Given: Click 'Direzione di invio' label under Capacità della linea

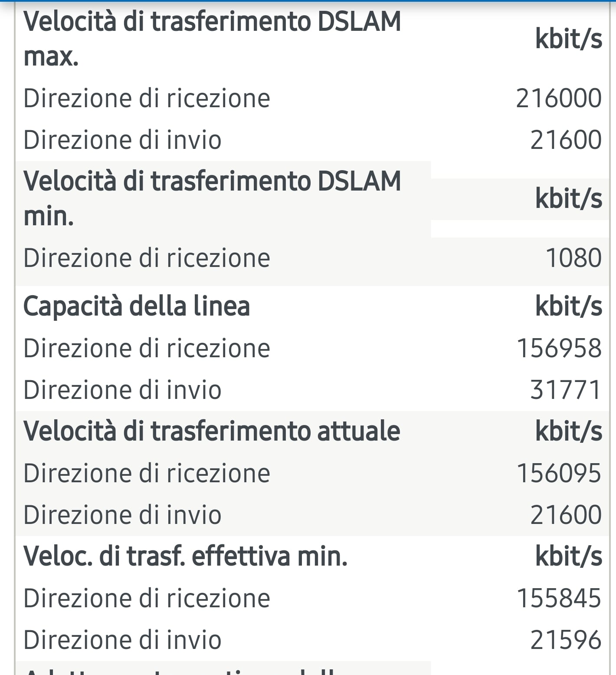Looking at the screenshot, I should 122,390.
